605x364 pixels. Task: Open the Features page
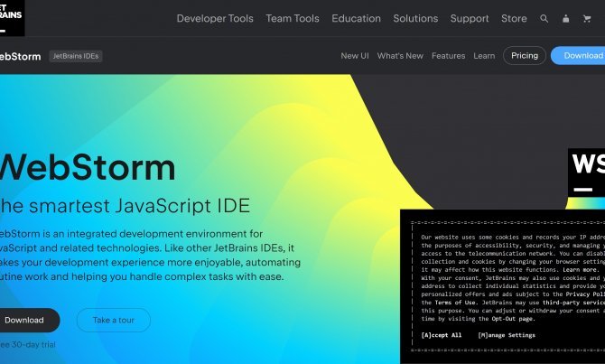(x=449, y=56)
